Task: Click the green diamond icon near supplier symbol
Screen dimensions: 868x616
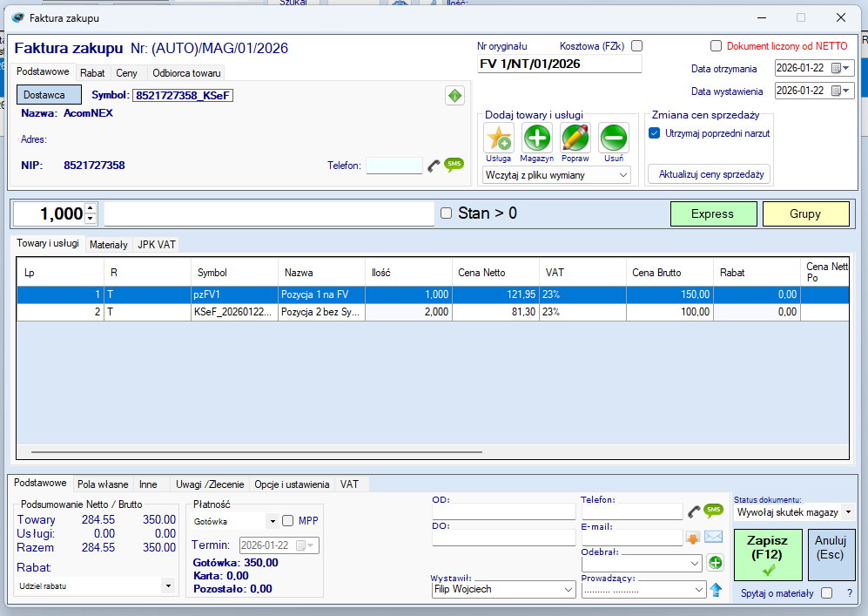Action: (454, 96)
